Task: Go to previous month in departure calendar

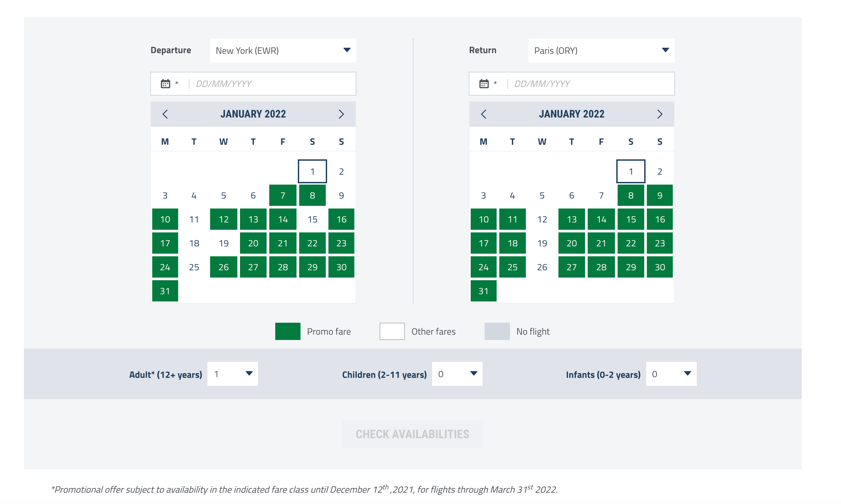Action: 165,114
